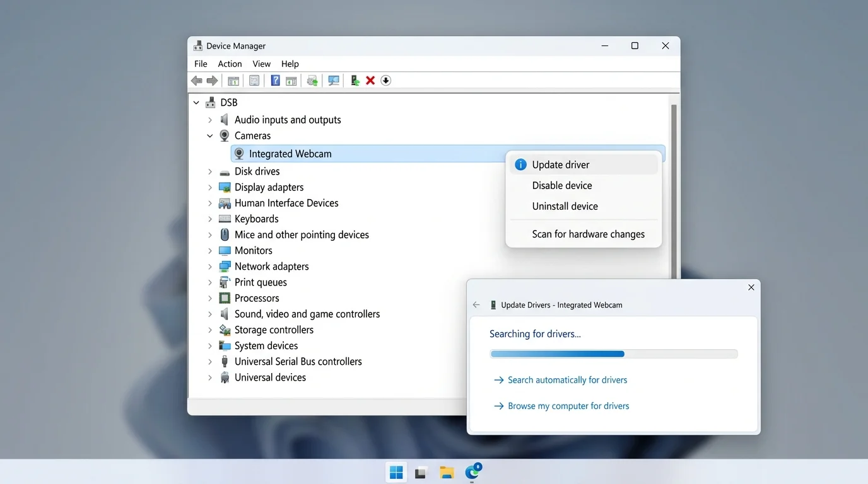Open the Action menu

[230, 64]
